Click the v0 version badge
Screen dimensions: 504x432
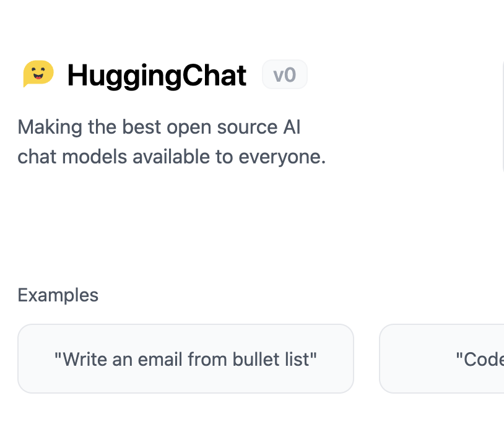click(x=285, y=75)
